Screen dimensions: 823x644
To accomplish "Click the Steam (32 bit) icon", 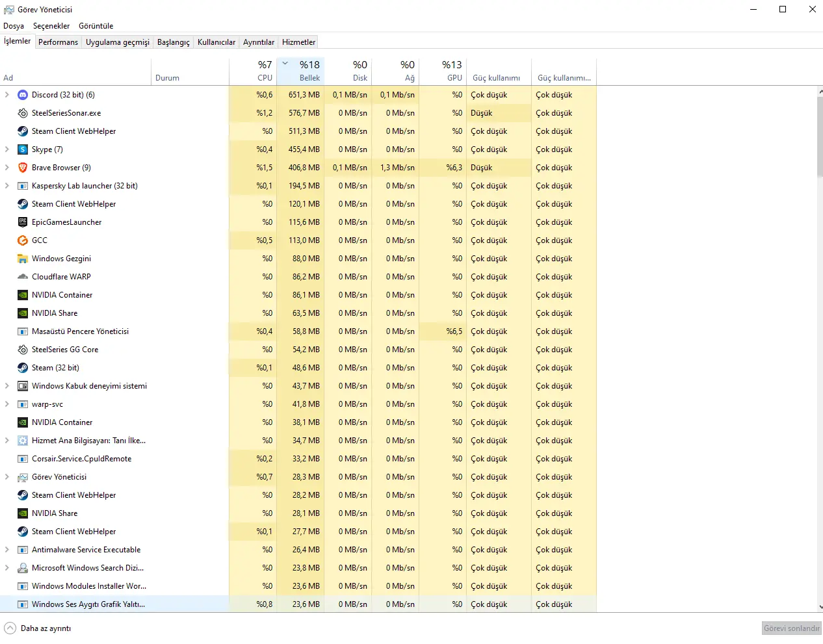I will click(23, 368).
